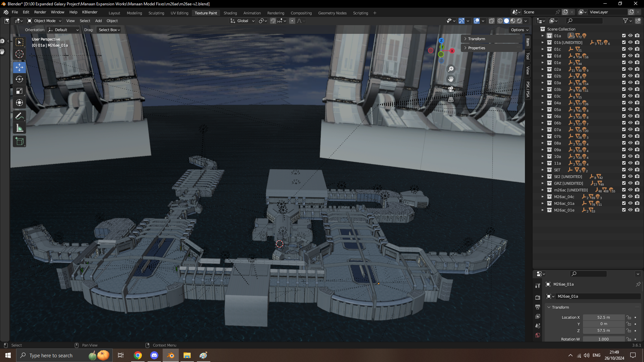
Task: Toggle snapping magnet
Action: coord(273,21)
